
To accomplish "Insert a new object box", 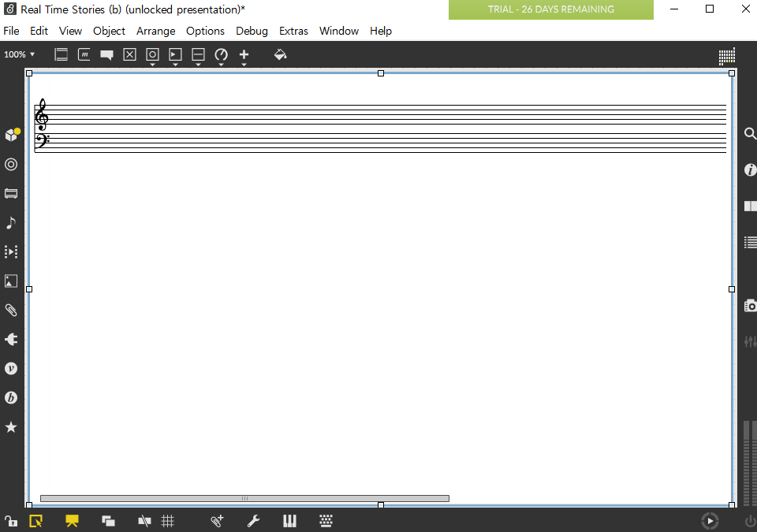I will [x=61, y=54].
